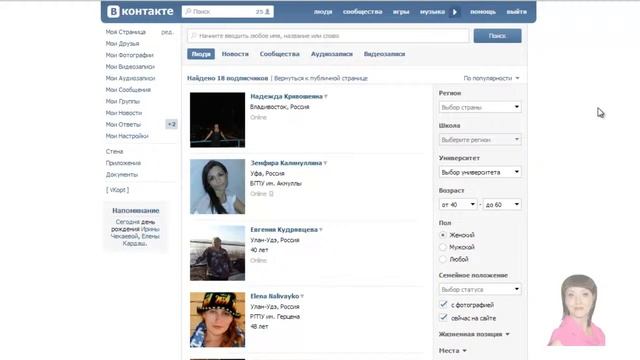Switch to the Сообщества tab
640x360 pixels.
pos(280,54)
